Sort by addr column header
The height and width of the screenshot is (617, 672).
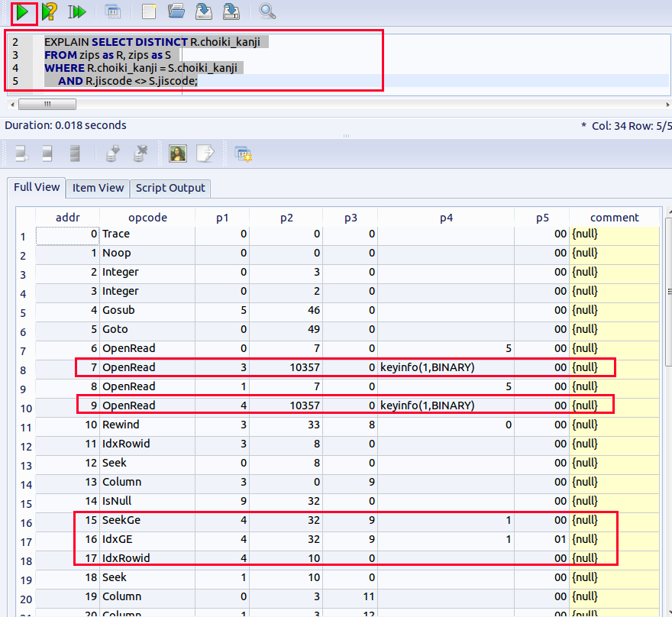point(68,218)
